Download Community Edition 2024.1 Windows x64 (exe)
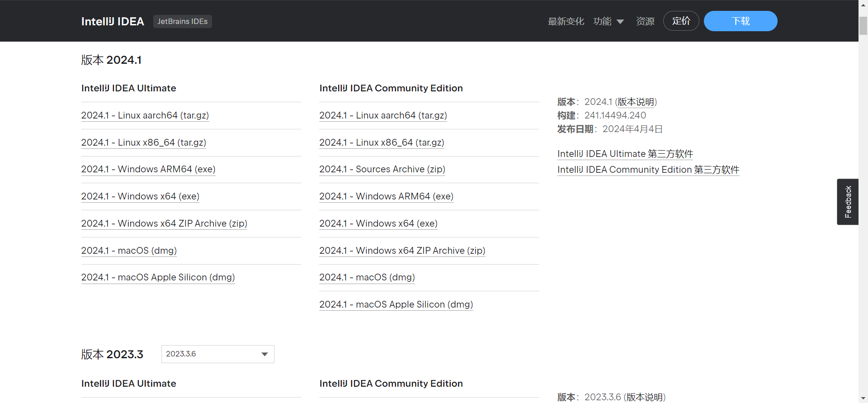 [378, 223]
